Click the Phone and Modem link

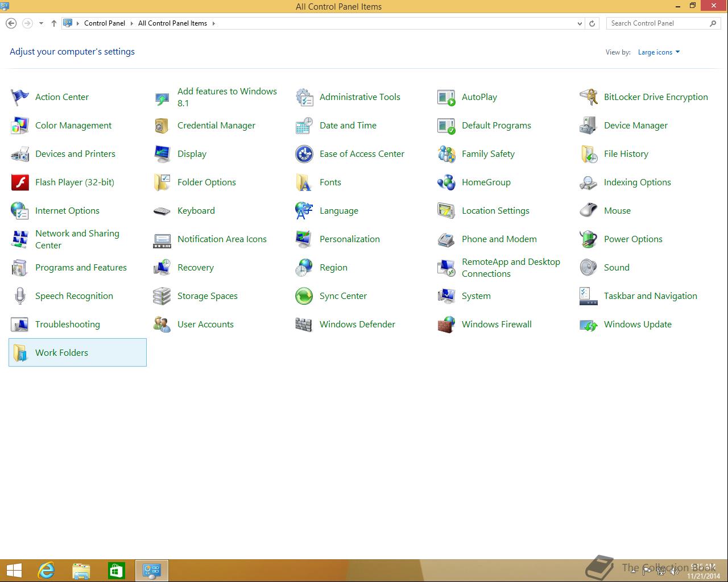tap(499, 239)
